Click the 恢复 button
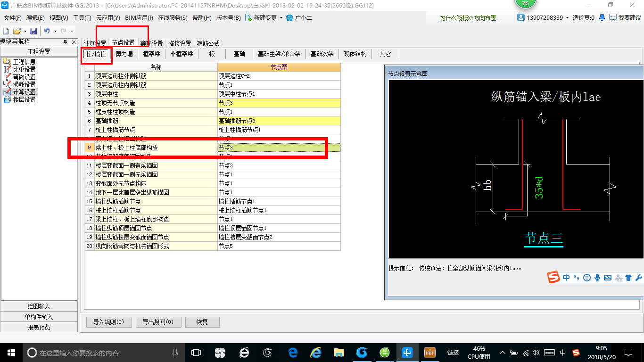Screen dimensions: 644x362 pos(202,322)
